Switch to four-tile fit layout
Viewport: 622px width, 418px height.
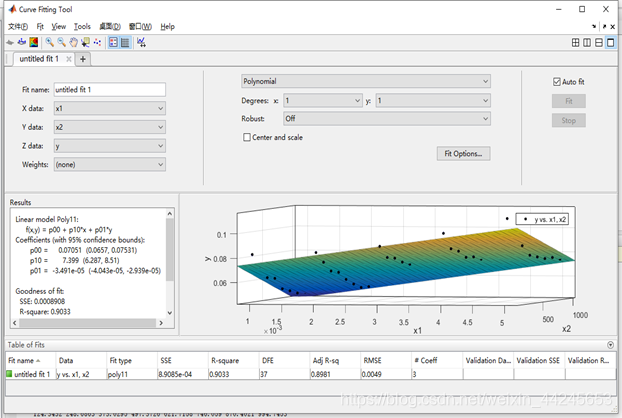(575, 42)
